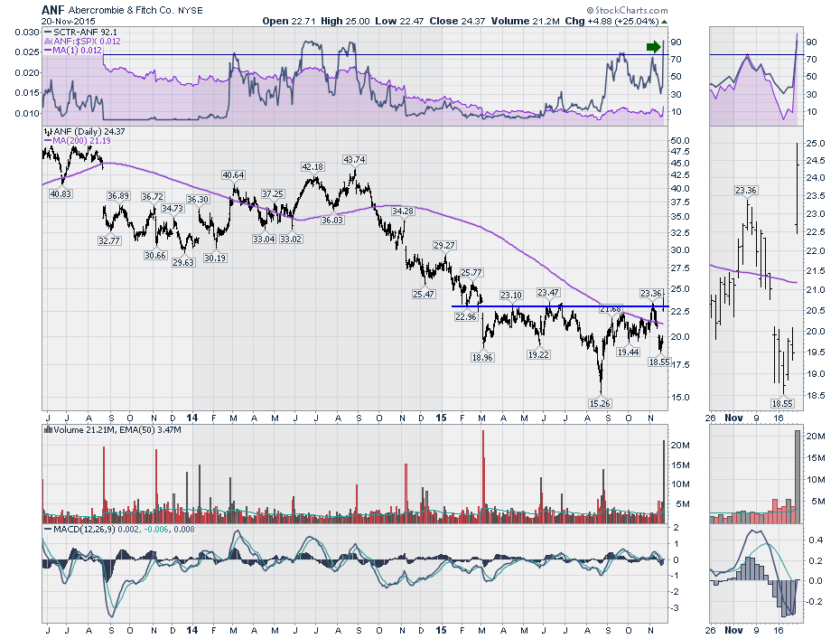Viewport: 840px width, 639px height.
Task: Click the 18.55 label in zoom panel
Action: coord(782,403)
